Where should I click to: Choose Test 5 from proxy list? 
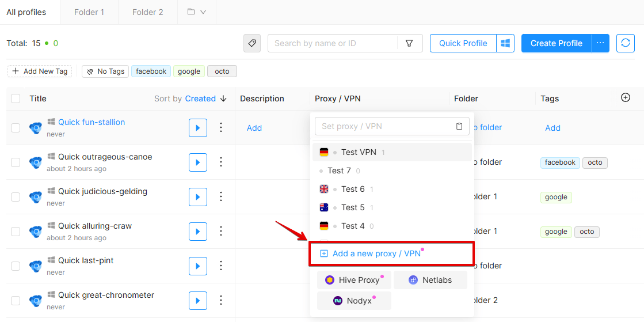[392, 208]
